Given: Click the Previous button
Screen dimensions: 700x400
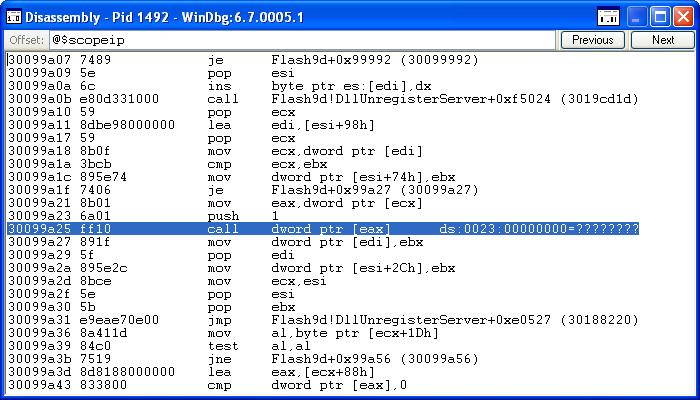Looking at the screenshot, I should point(592,40).
